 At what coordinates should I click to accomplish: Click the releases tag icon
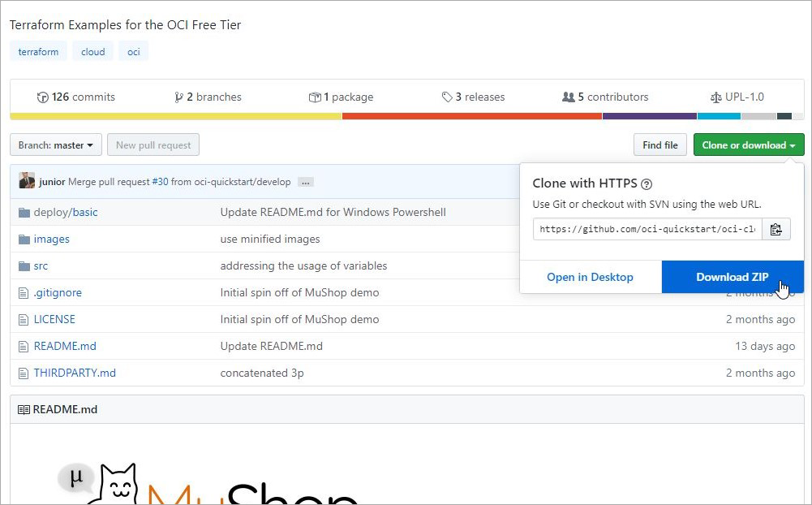[x=447, y=97]
